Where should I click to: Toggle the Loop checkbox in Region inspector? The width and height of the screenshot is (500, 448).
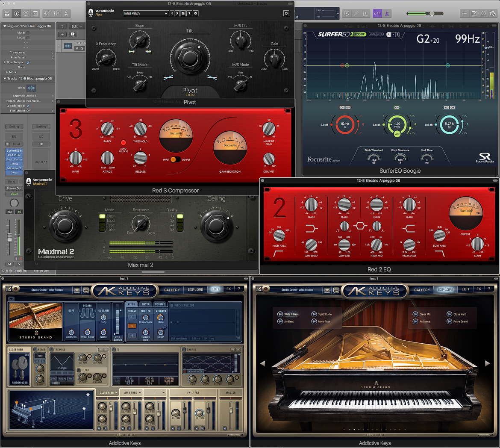coord(28,38)
